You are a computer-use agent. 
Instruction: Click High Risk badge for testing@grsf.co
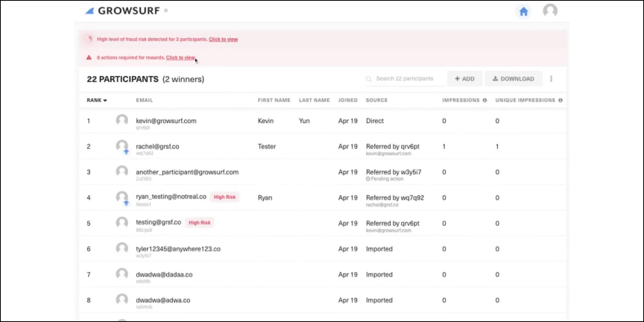200,223
